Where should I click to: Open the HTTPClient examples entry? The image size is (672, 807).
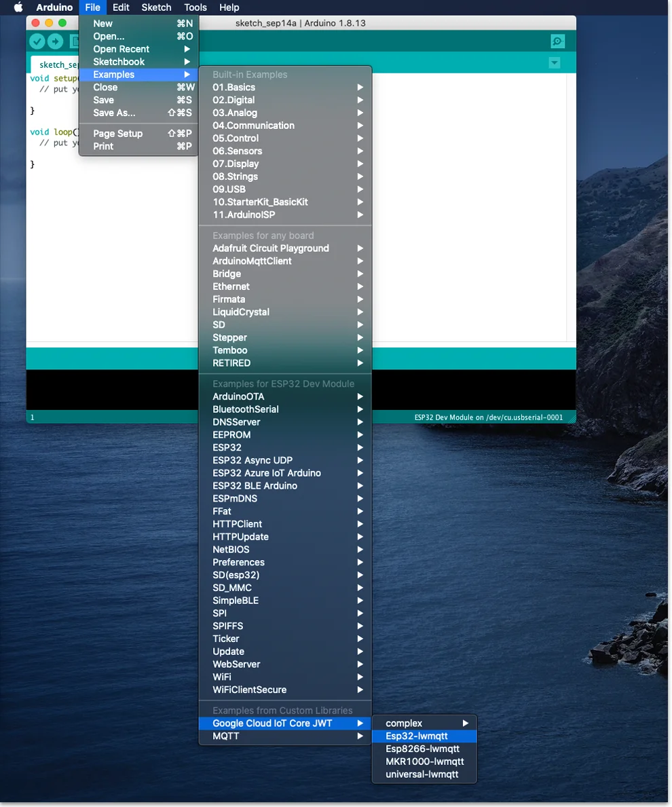coord(285,524)
